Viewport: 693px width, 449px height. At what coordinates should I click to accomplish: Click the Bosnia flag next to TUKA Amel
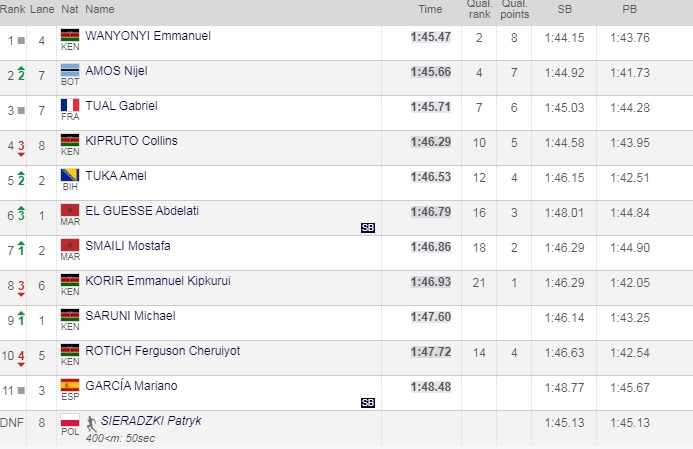pos(70,176)
